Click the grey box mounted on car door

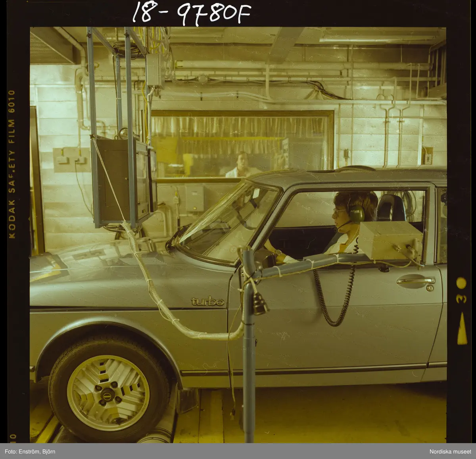[x=389, y=241]
